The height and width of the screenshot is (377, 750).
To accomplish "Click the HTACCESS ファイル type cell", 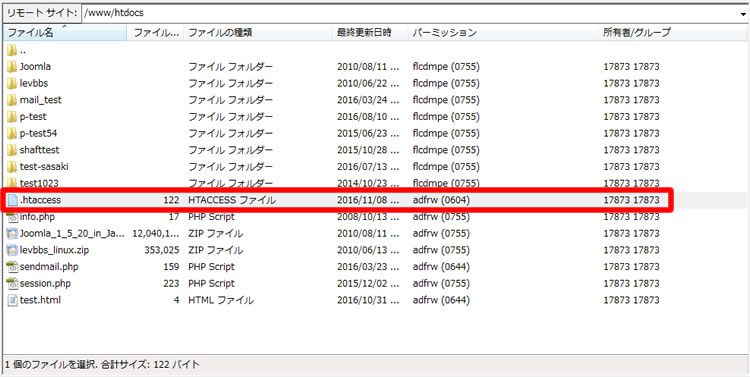I will [232, 200].
